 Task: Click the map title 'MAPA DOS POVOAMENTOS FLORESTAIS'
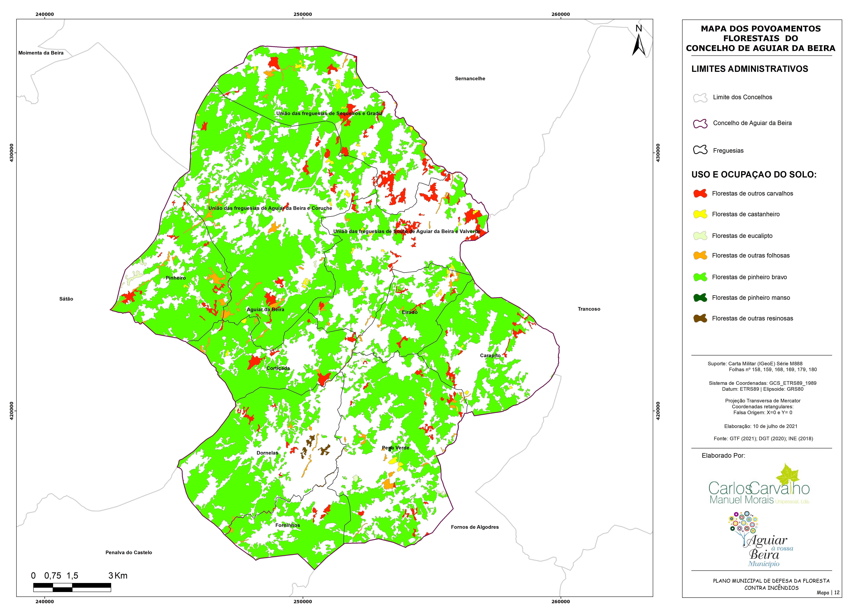[761, 34]
